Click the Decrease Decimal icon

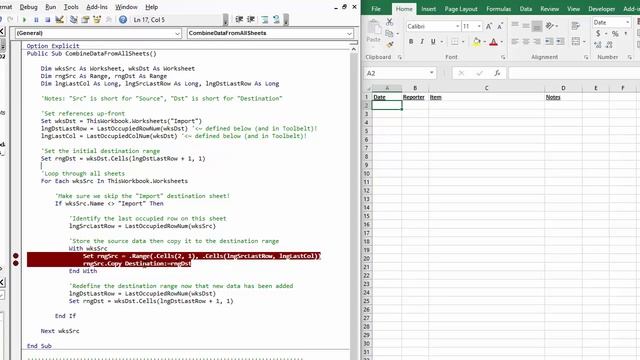pyautogui.click(x=609, y=45)
